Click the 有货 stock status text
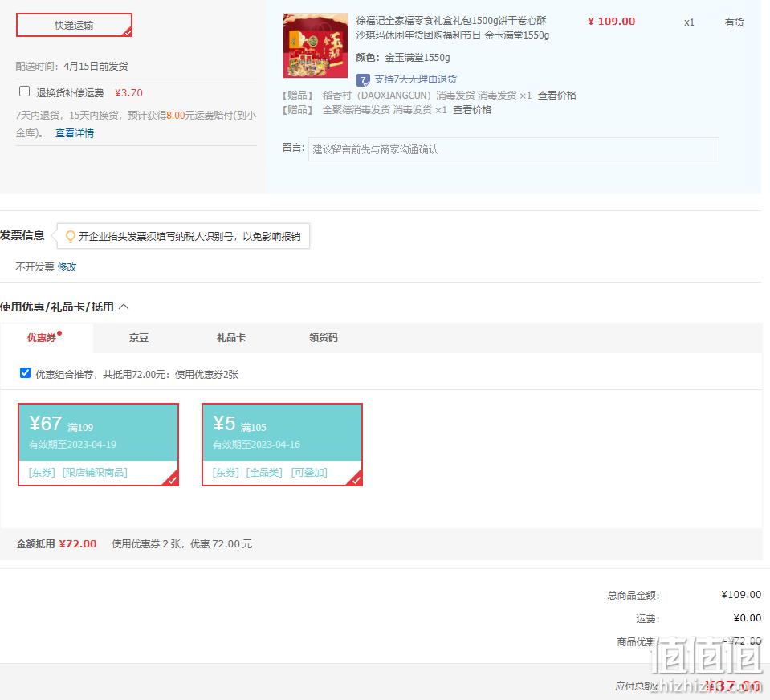 (734, 22)
